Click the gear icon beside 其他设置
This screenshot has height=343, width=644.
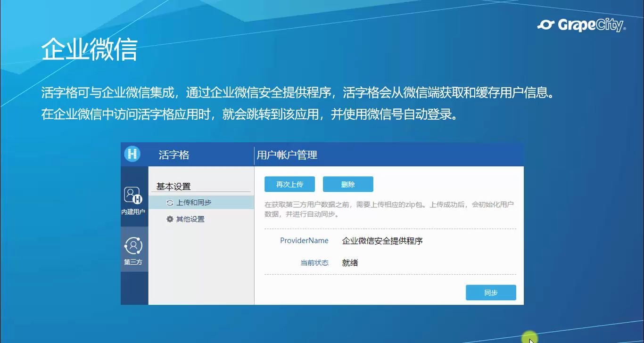click(x=170, y=219)
